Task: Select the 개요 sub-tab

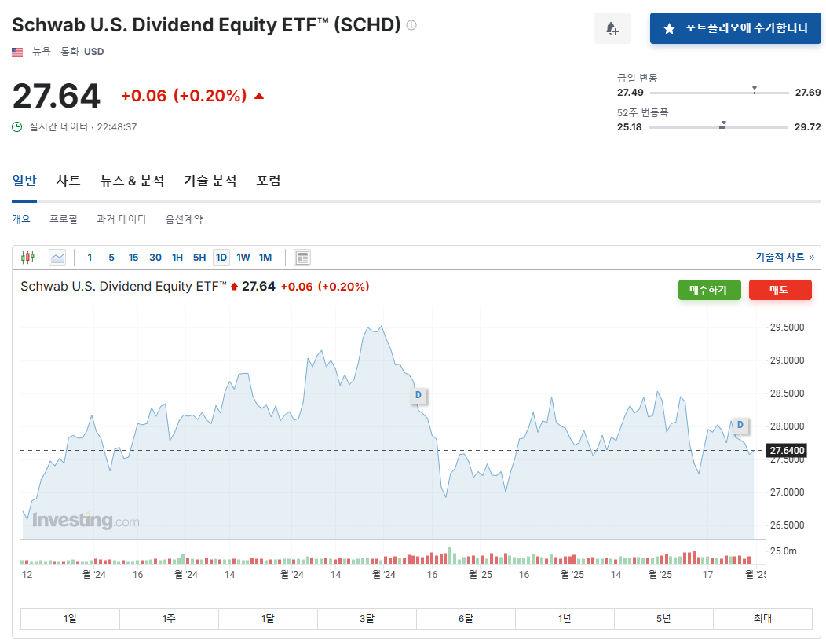Action: pos(21,218)
